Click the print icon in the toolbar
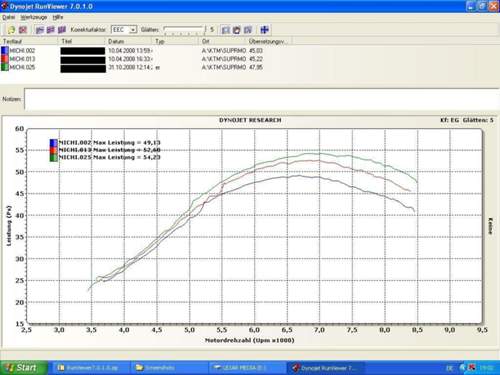500x375 pixels. (x=237, y=30)
